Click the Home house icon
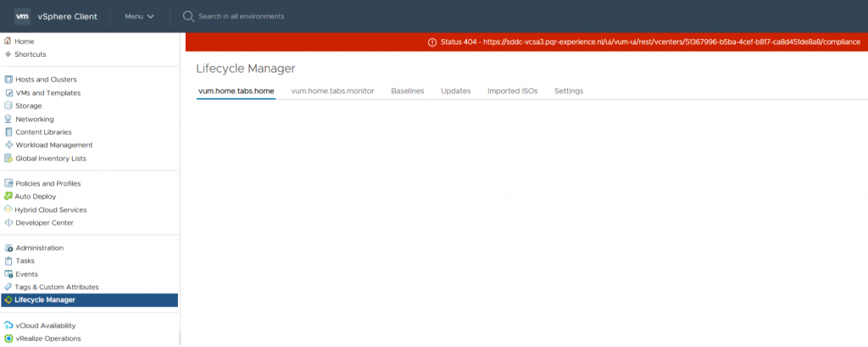Viewport: 868px width, 347px height. tap(8, 41)
